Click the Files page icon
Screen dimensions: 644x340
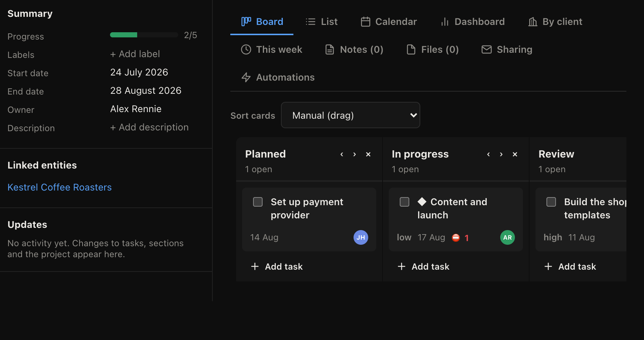[411, 49]
